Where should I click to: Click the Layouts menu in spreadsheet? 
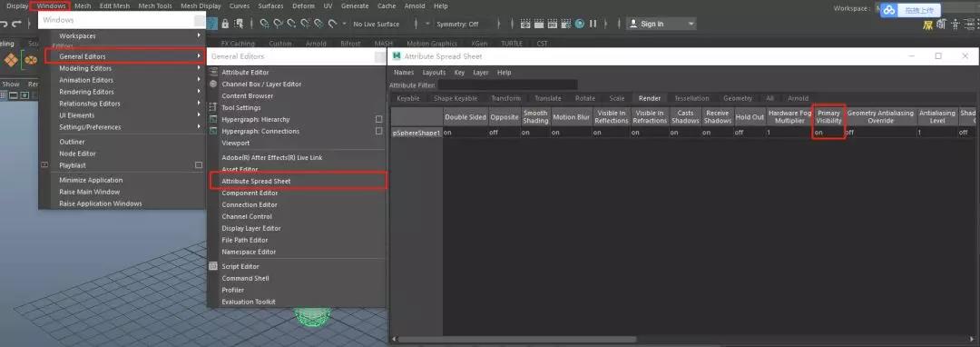tap(435, 73)
